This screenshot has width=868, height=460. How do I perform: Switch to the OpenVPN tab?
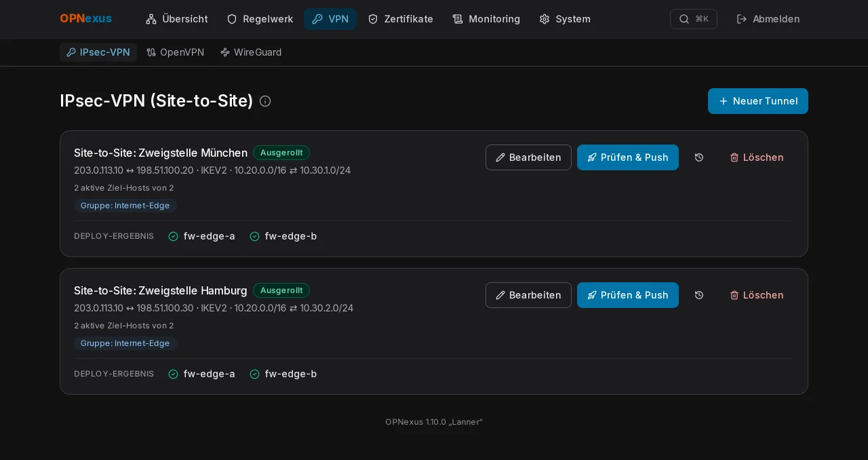tap(175, 52)
